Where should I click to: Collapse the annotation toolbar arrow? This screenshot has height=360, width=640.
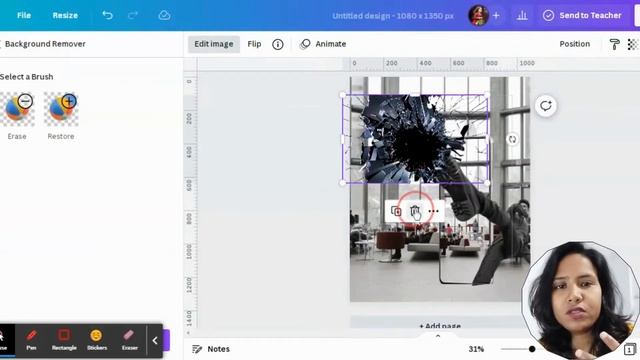click(x=155, y=340)
